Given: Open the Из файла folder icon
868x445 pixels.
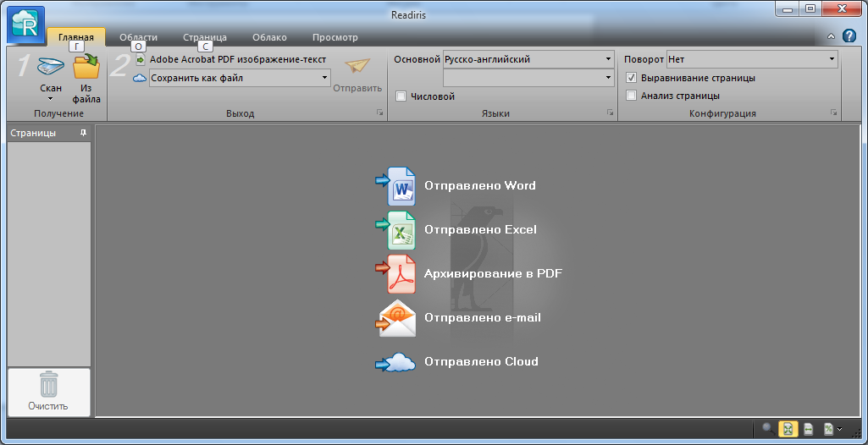Looking at the screenshot, I should (x=86, y=66).
